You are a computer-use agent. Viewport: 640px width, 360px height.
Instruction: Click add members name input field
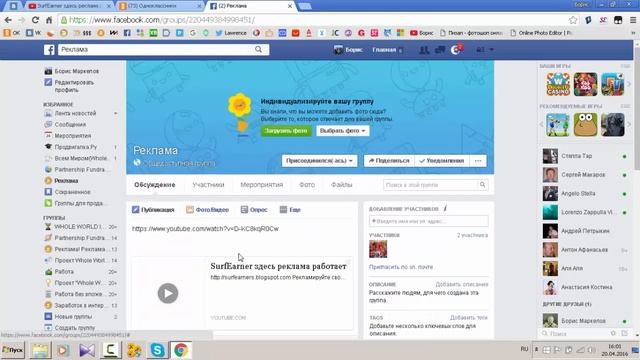pyautogui.click(x=429, y=221)
